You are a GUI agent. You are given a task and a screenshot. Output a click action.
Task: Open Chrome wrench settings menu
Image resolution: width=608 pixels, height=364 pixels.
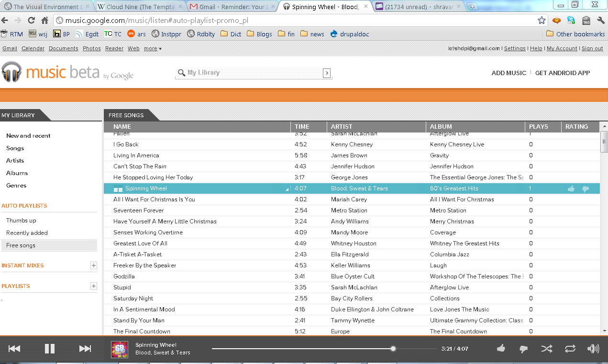click(601, 20)
